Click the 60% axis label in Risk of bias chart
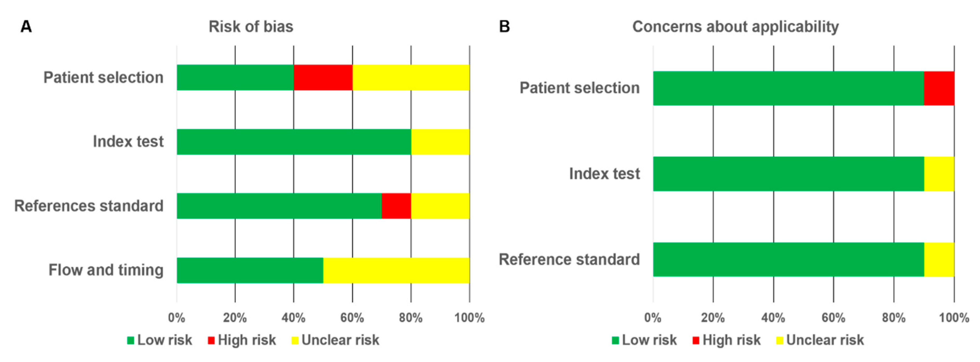Viewport: 980px width, 362px height. [352, 318]
